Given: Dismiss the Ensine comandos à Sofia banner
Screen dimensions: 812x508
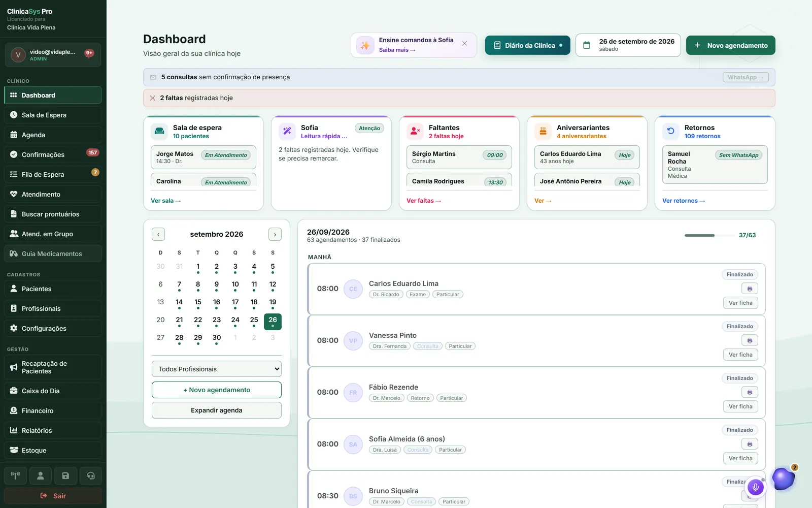Looking at the screenshot, I should (x=464, y=44).
